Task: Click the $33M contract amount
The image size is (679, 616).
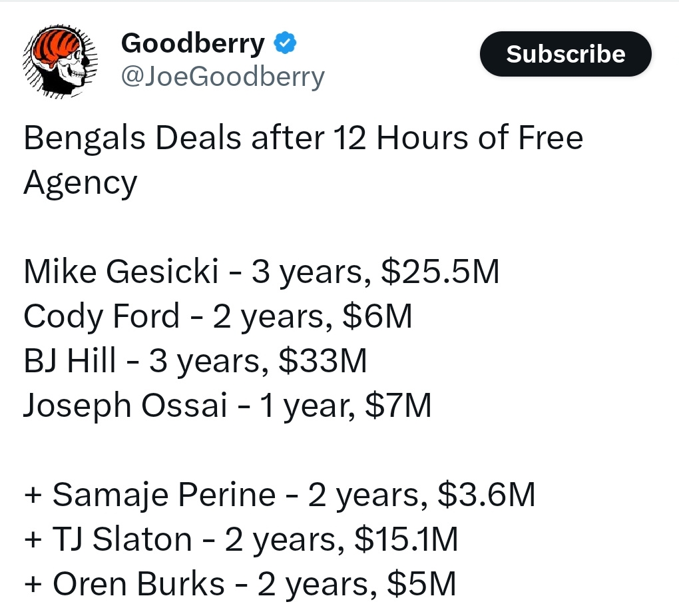Action: point(323,360)
